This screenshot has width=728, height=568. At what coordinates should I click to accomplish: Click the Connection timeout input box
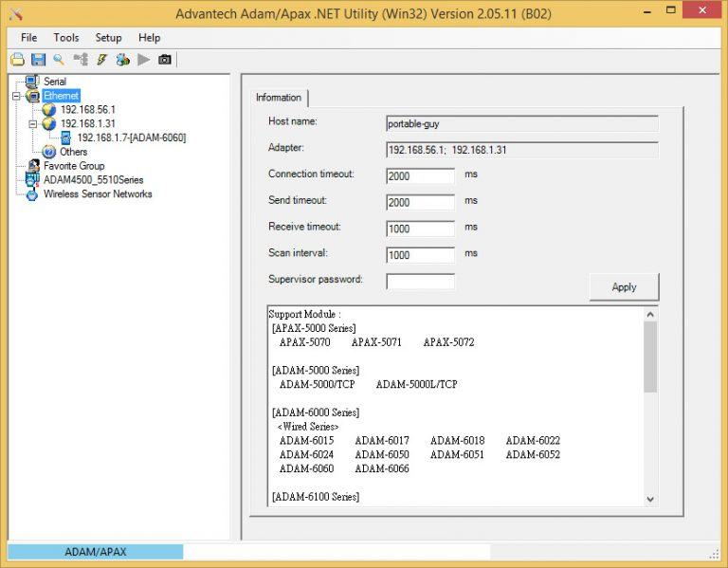point(420,176)
